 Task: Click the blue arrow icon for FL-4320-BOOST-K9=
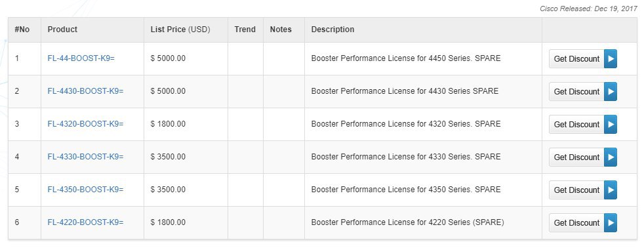[611, 125]
